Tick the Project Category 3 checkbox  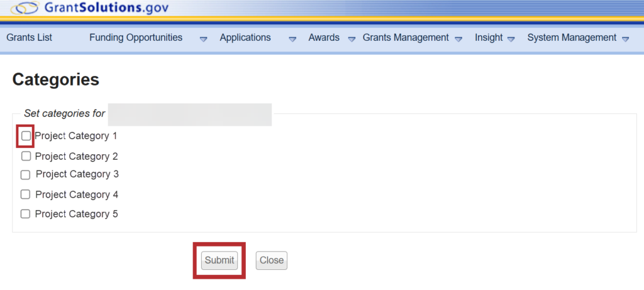coord(26,175)
